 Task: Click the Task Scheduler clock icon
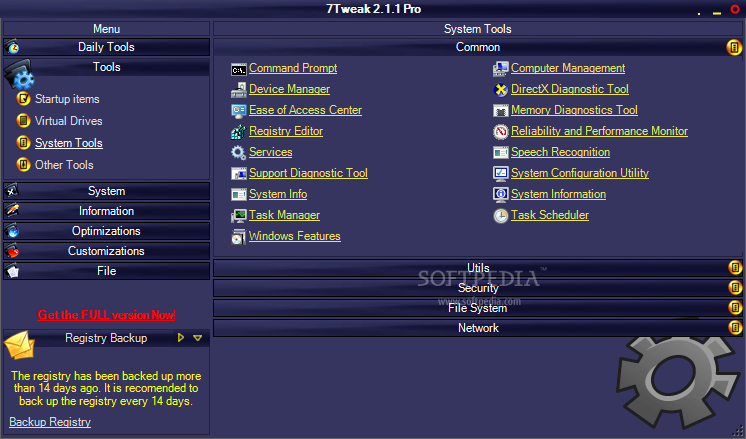coord(501,216)
